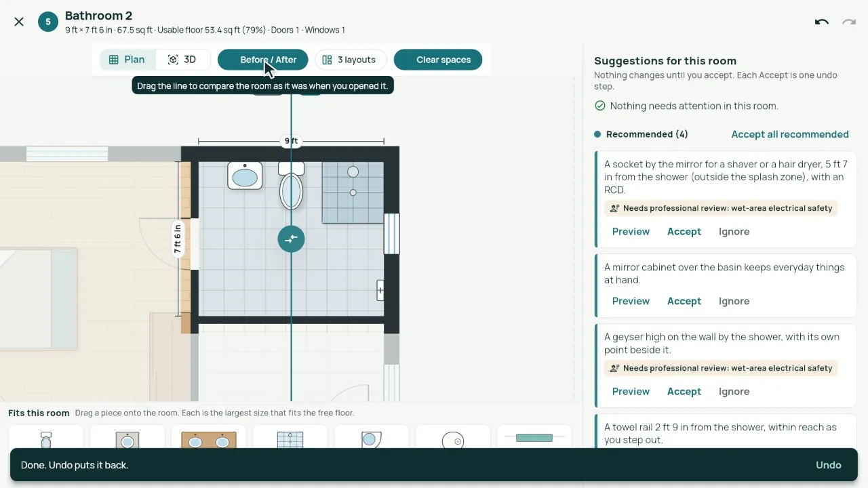The image size is (868, 488).
Task: Click the redo arrow in the header
Action: (x=849, y=22)
